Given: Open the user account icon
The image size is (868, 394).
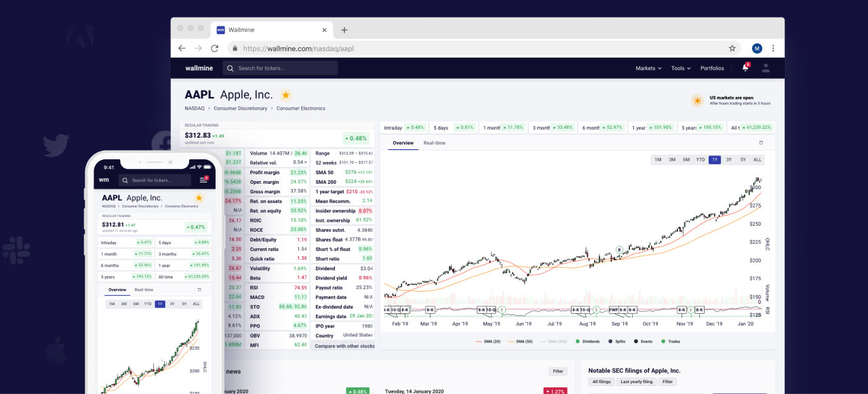Looking at the screenshot, I should (766, 68).
